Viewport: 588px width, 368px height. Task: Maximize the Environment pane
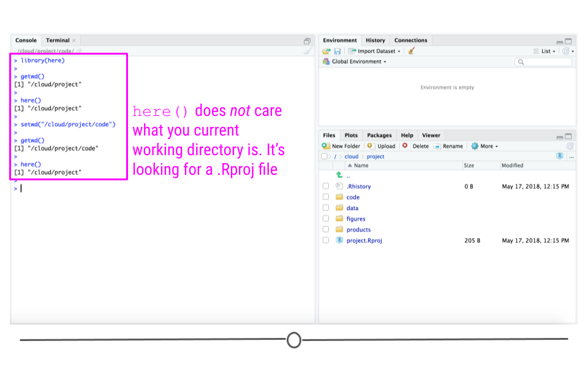click(568, 41)
